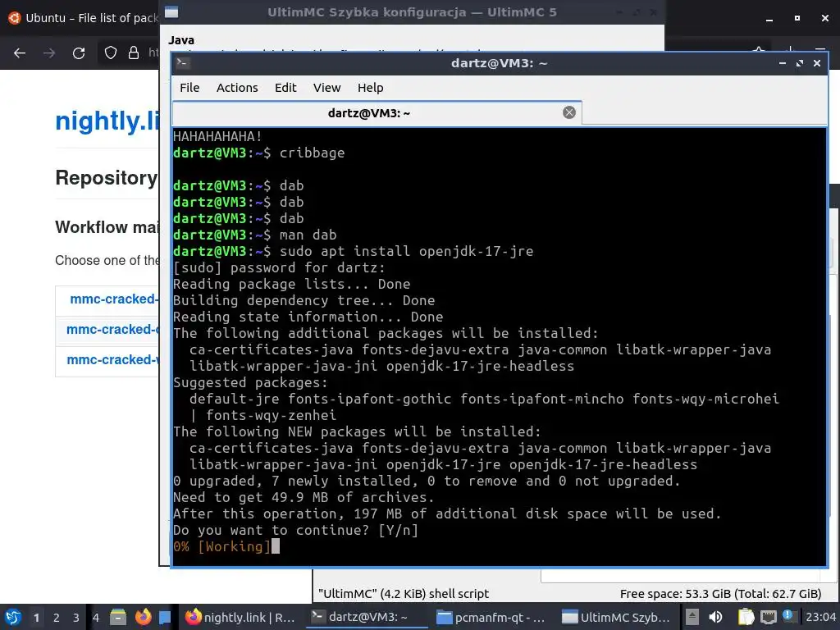This screenshot has height=630, width=840.
Task: Launch Firefox from taskbar quick launch
Action: 143,617
